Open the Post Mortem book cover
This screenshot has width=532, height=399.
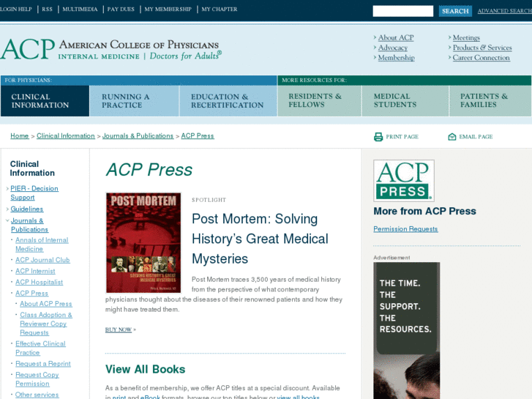click(x=143, y=243)
